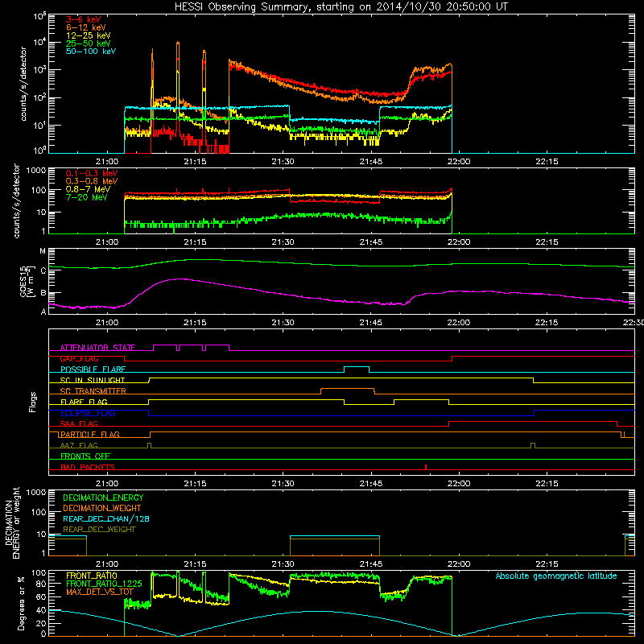Click the ATTENUATOR_STATE flag label

click(x=97, y=348)
